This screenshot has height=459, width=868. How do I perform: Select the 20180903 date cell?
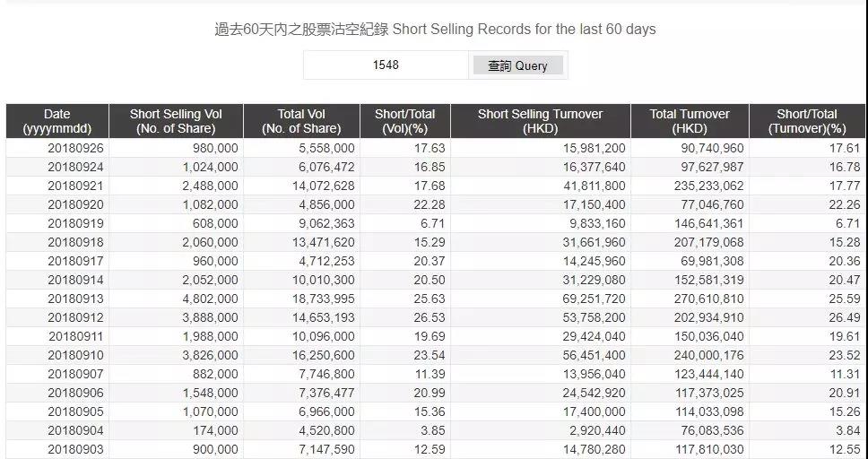pos(75,449)
